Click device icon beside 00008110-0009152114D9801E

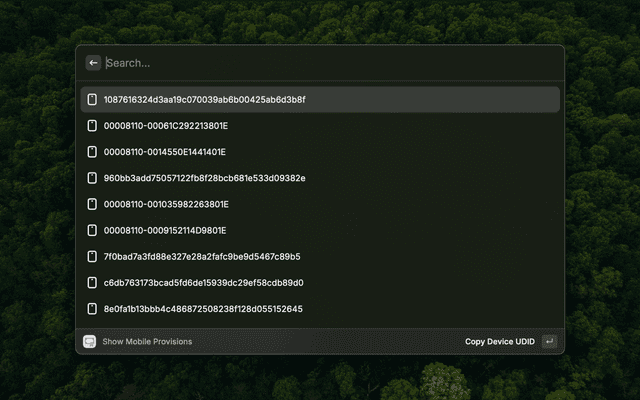(x=92, y=230)
